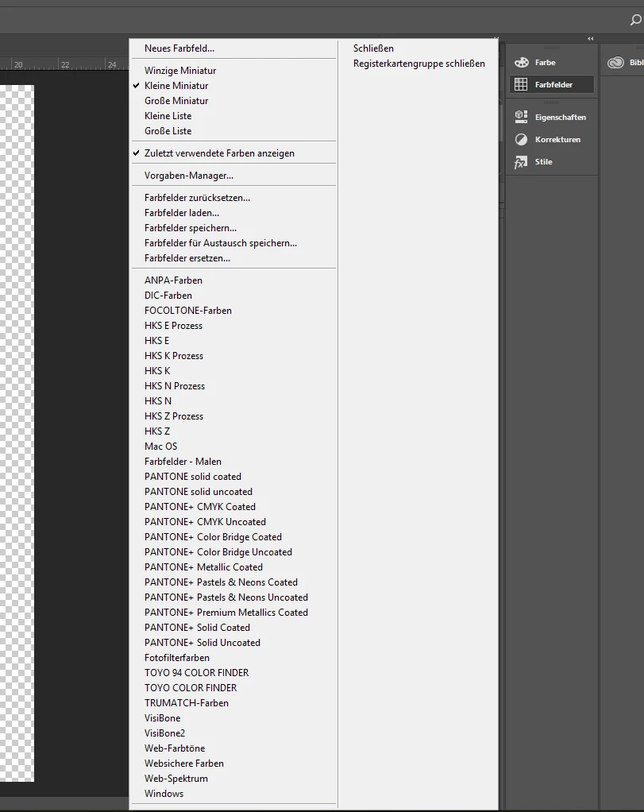The image size is (644, 812).
Task: Click Schließen to close the panel
Action: (x=373, y=48)
